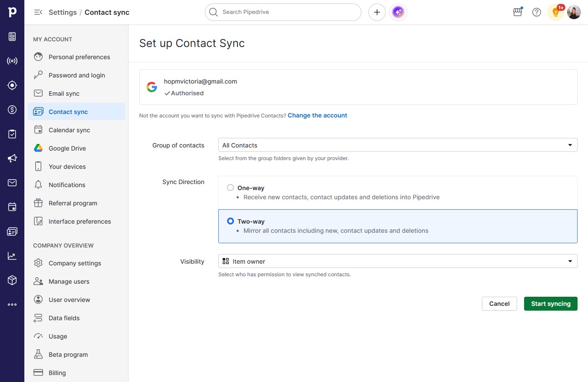
Task: Open Interface preferences settings
Action: 77,221
